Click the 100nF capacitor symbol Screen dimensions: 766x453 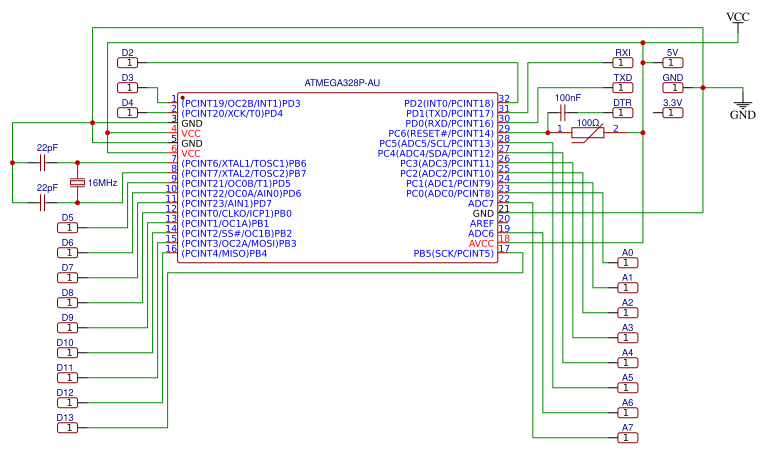pyautogui.click(x=563, y=112)
